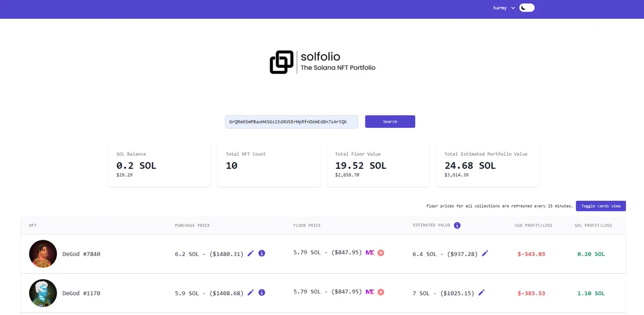
Task: Edit estimated value of DeGod #1170
Action: pos(481,292)
